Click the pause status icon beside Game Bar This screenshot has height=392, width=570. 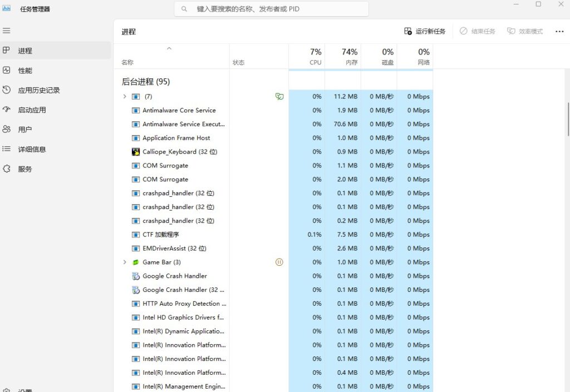pos(279,262)
